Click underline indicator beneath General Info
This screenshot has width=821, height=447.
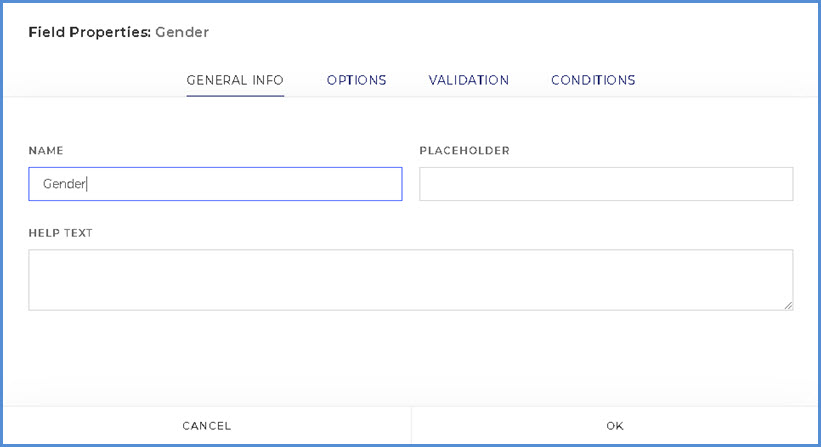pyautogui.click(x=235, y=96)
